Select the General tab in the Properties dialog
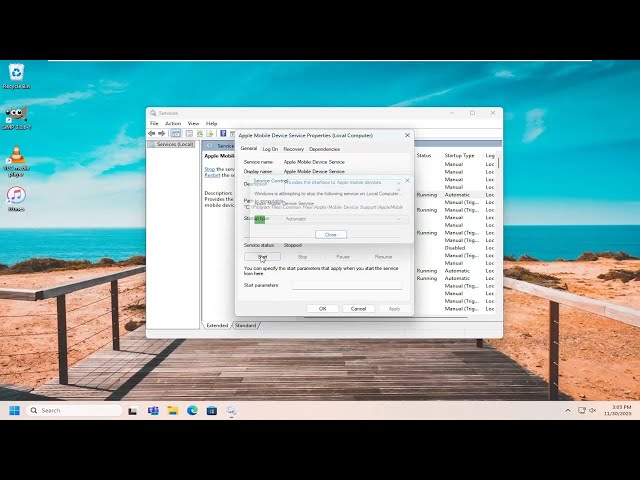The width and height of the screenshot is (640, 480). pos(249,149)
